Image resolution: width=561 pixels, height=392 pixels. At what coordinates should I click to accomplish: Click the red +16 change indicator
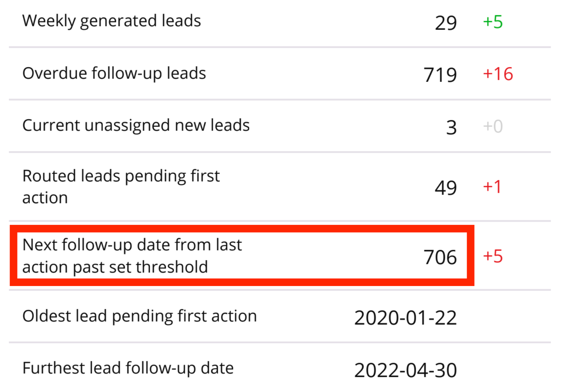(x=498, y=74)
